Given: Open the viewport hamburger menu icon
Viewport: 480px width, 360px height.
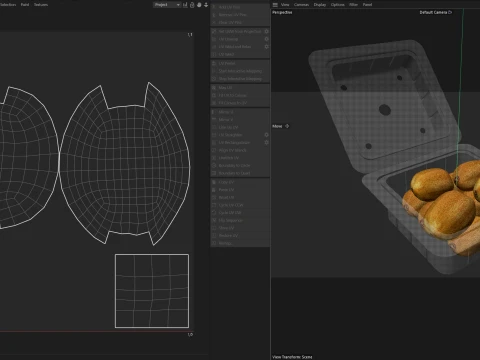Looking at the screenshot, I should pyautogui.click(x=275, y=5).
